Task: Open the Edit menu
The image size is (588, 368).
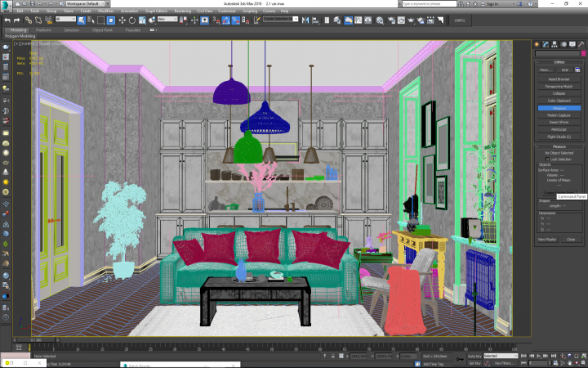Action: point(20,11)
